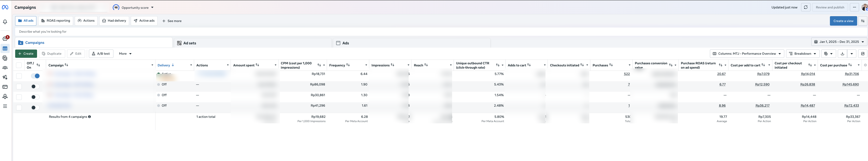The height and width of the screenshot is (161, 868).
Task: Open the three-dot more options button
Action: [x=854, y=7]
